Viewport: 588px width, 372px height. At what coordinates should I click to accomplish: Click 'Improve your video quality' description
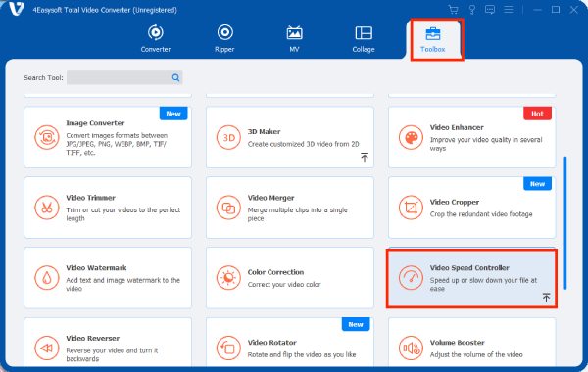point(486,144)
